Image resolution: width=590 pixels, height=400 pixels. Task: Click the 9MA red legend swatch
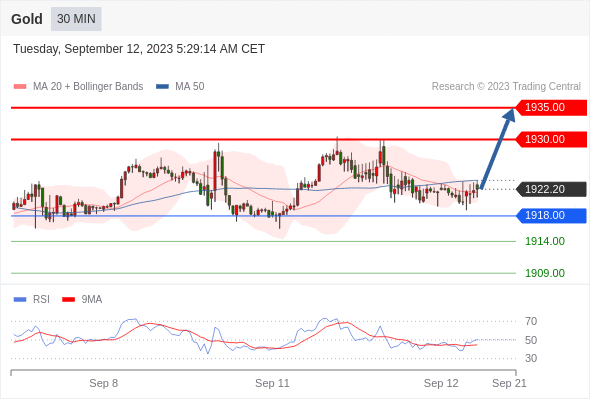point(68,300)
